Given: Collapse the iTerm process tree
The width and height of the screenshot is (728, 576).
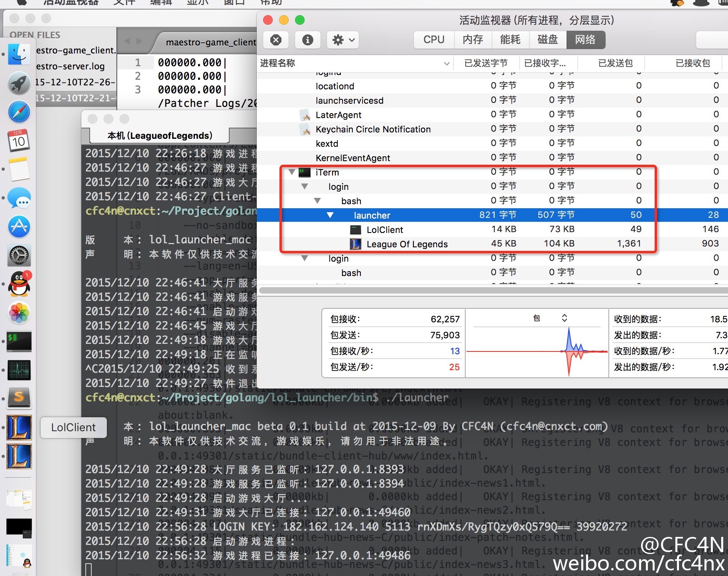Looking at the screenshot, I should (x=292, y=172).
